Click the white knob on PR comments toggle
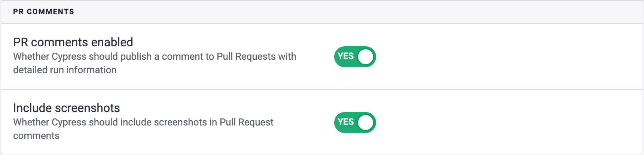The image size is (644, 155). coord(366,57)
